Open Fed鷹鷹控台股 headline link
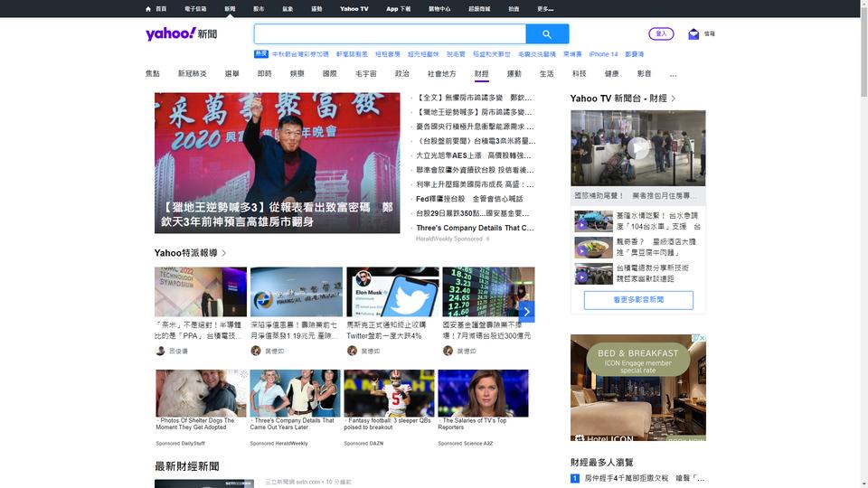Image resolution: width=868 pixels, height=488 pixels. pos(469,199)
